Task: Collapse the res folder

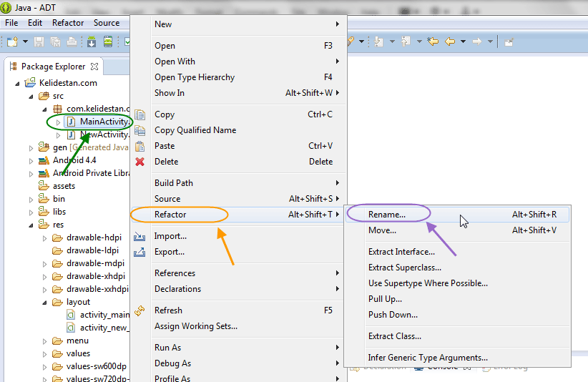Action: 31,225
